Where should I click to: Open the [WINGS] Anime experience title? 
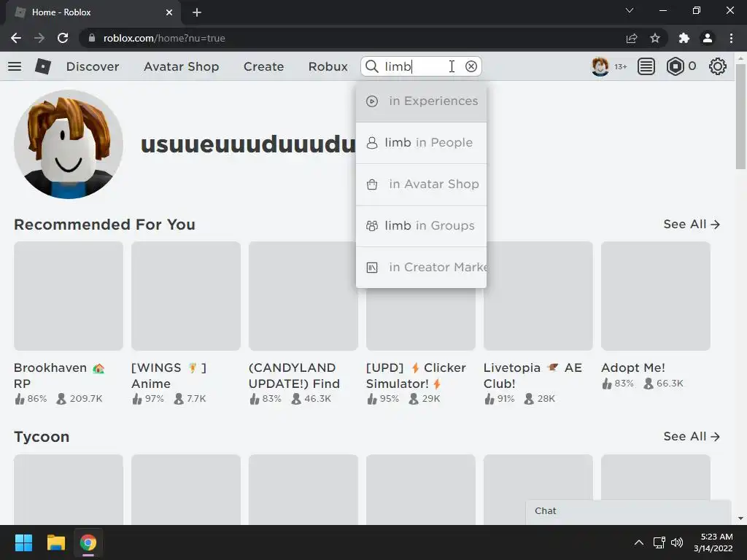(169, 376)
